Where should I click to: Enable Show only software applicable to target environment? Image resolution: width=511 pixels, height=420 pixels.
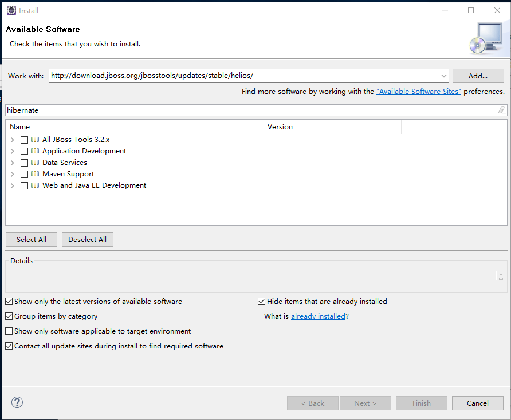tap(9, 331)
